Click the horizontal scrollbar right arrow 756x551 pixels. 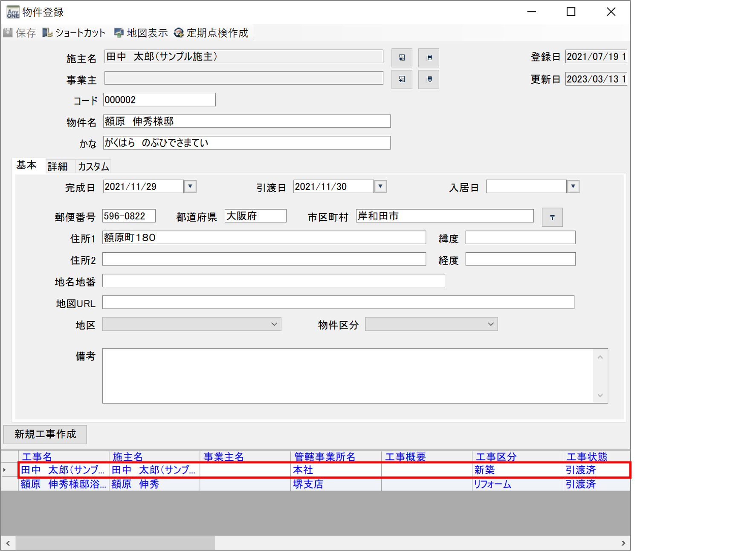pyautogui.click(x=623, y=543)
